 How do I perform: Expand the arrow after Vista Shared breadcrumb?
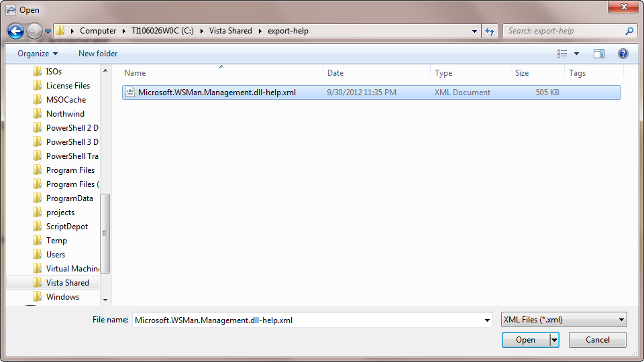click(260, 32)
